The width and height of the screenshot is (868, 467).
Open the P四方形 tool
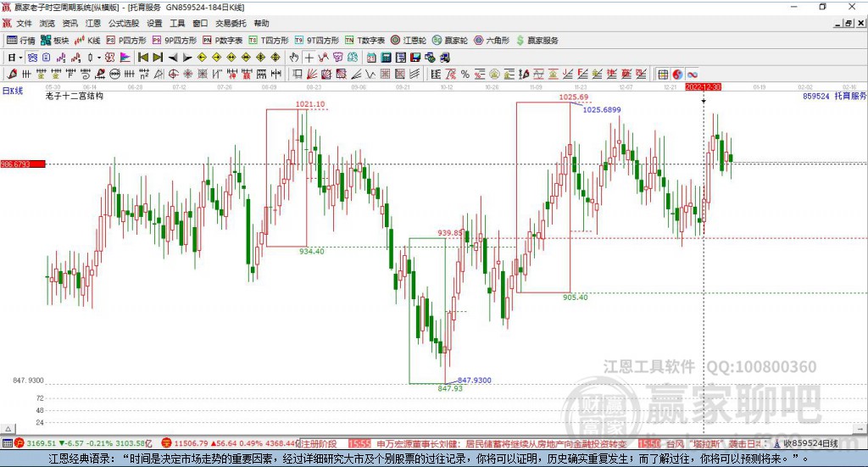[126, 41]
